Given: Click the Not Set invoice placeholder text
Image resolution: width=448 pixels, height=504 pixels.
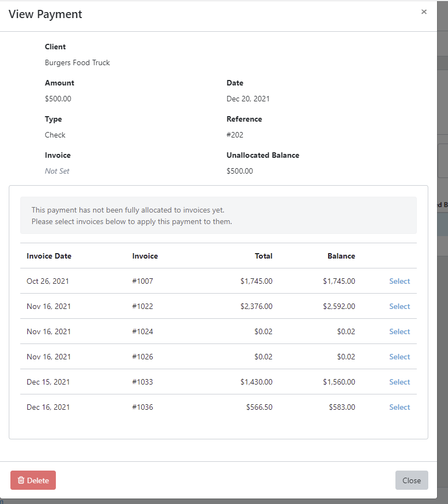Looking at the screenshot, I should tap(57, 171).
